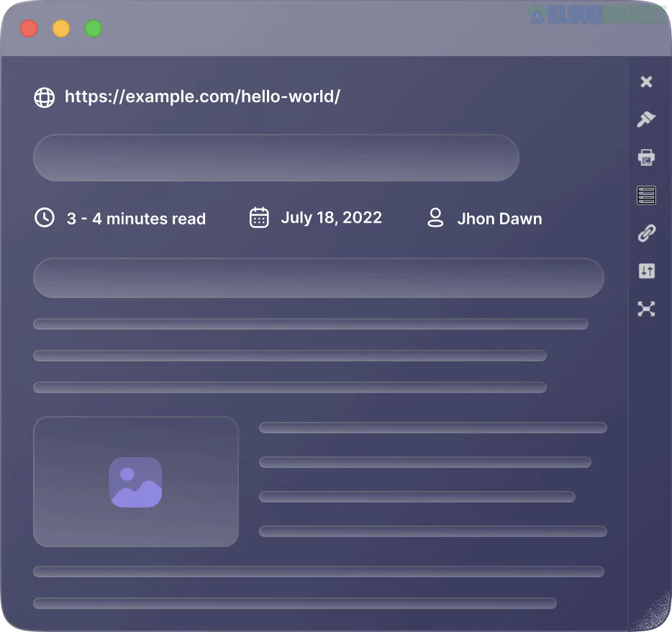
Task: Toggle the text adjustment controls
Action: coord(646,271)
